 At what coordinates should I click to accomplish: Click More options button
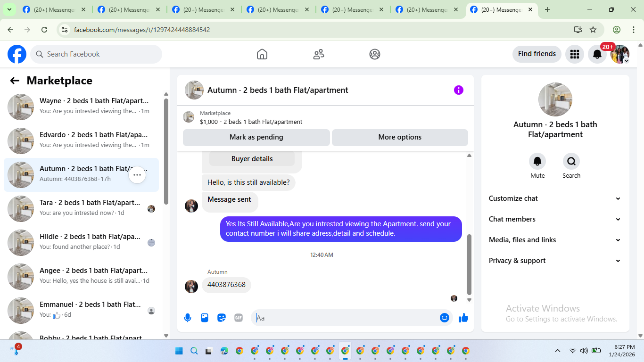pyautogui.click(x=400, y=137)
